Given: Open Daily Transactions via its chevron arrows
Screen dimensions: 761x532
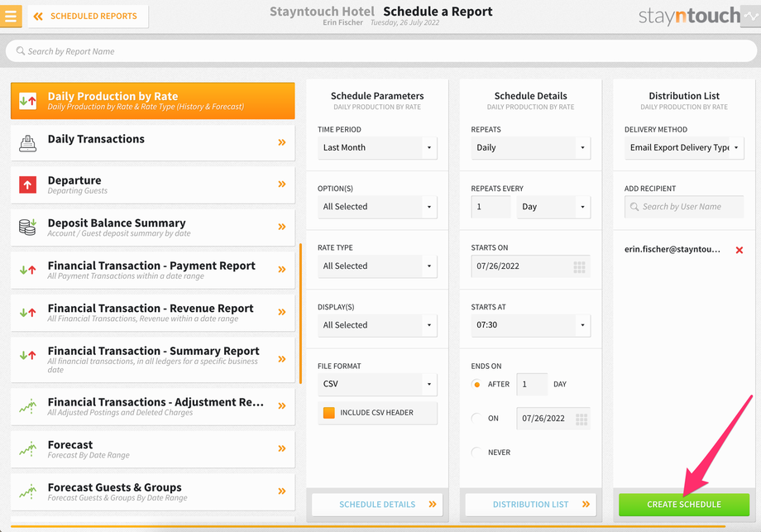Looking at the screenshot, I should pos(281,142).
